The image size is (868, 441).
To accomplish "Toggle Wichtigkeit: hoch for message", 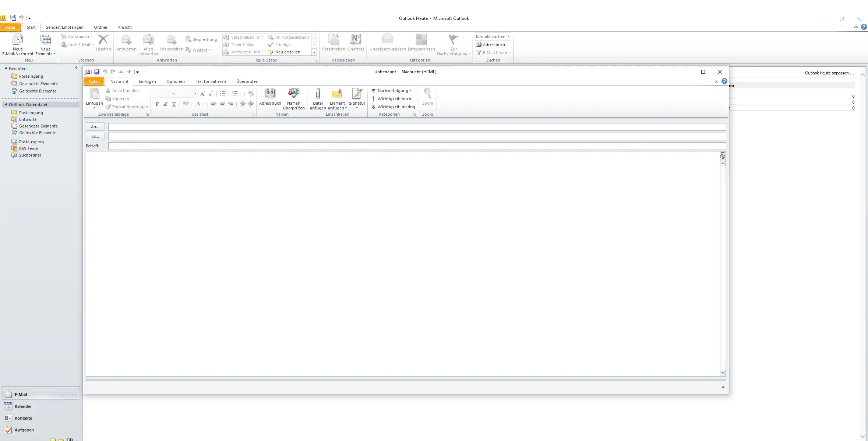I will click(x=394, y=99).
